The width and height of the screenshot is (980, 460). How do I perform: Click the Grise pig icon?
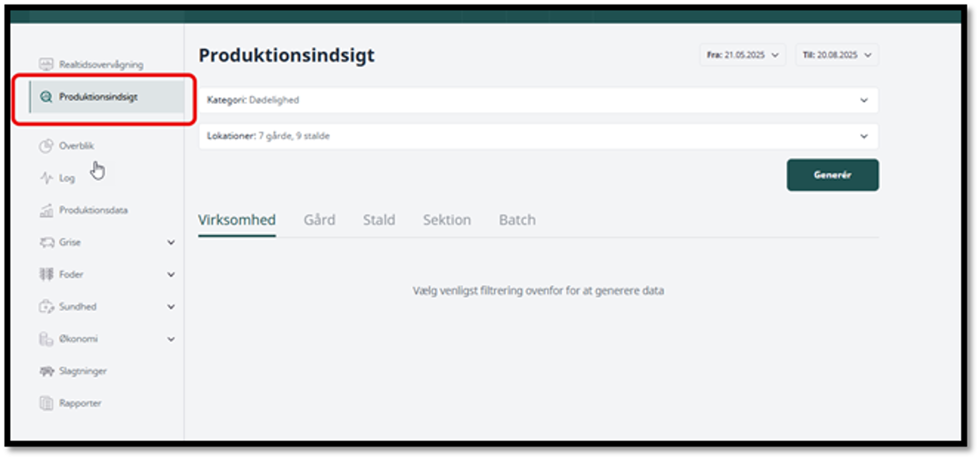point(47,242)
